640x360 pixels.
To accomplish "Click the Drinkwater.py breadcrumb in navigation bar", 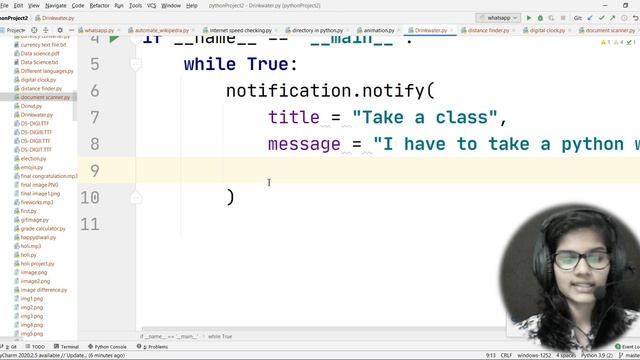I will point(55,18).
